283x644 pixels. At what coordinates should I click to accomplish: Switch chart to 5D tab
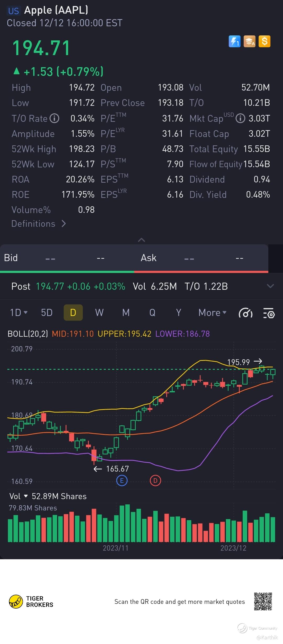47,313
